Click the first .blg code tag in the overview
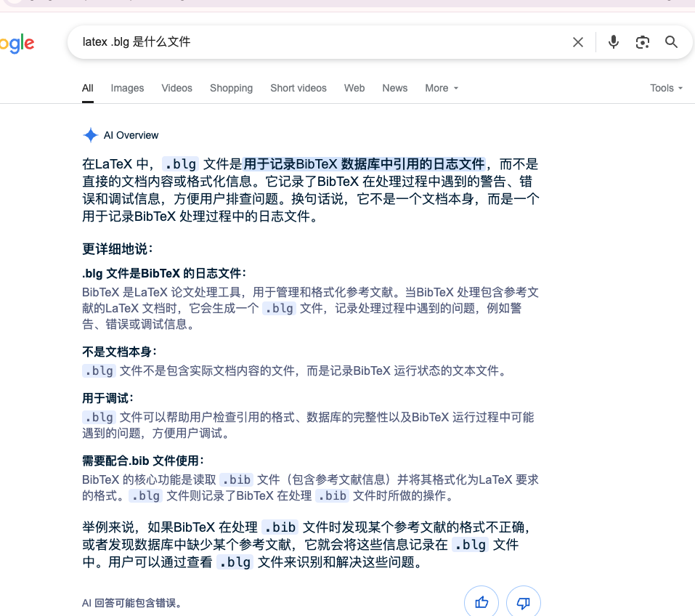Screen dimensions: 695x616 tap(180, 164)
